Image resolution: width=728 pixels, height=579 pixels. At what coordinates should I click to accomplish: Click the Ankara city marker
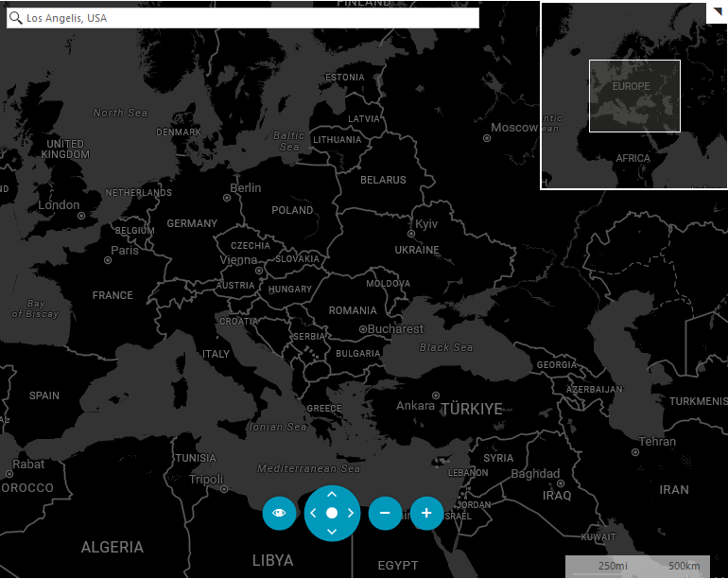(436, 395)
